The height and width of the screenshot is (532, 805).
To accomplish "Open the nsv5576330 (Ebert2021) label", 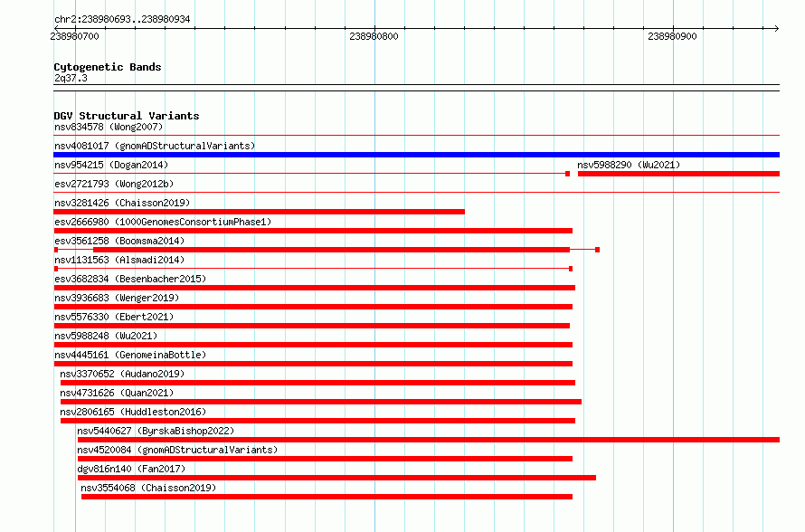I will coord(114,317).
